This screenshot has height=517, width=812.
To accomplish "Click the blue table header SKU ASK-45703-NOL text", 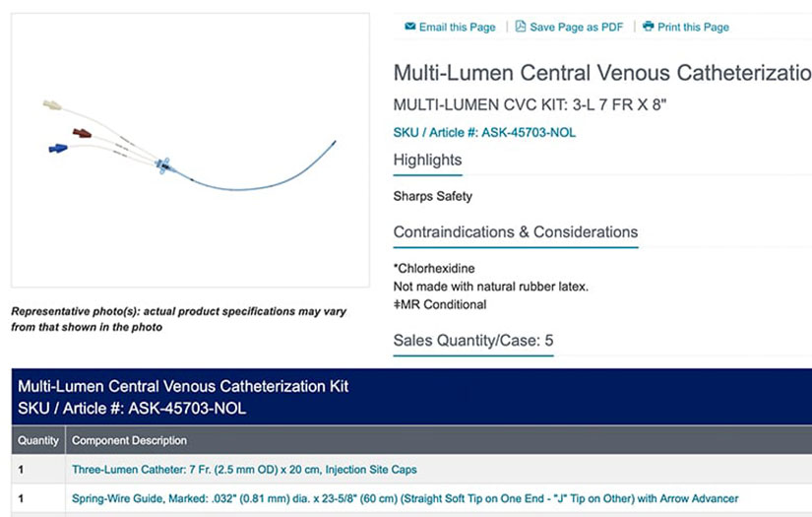I will pyautogui.click(x=132, y=409).
